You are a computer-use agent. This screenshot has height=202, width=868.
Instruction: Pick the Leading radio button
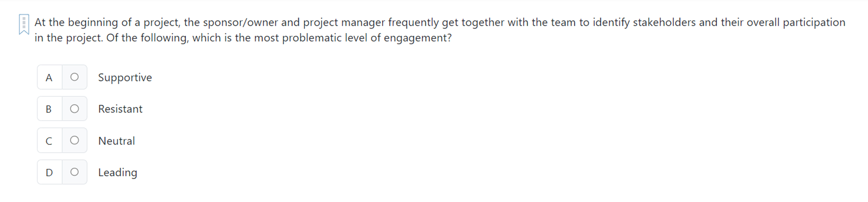tap(74, 172)
